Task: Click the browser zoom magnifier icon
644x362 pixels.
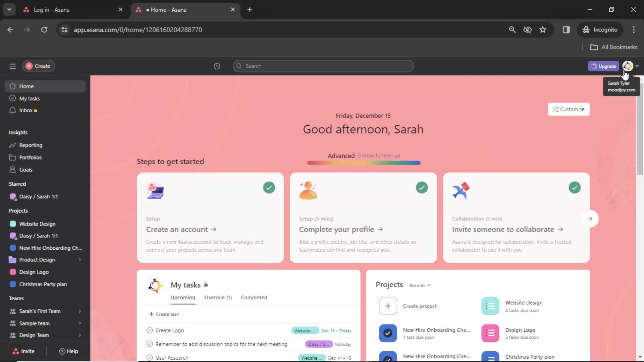Action: click(x=512, y=29)
